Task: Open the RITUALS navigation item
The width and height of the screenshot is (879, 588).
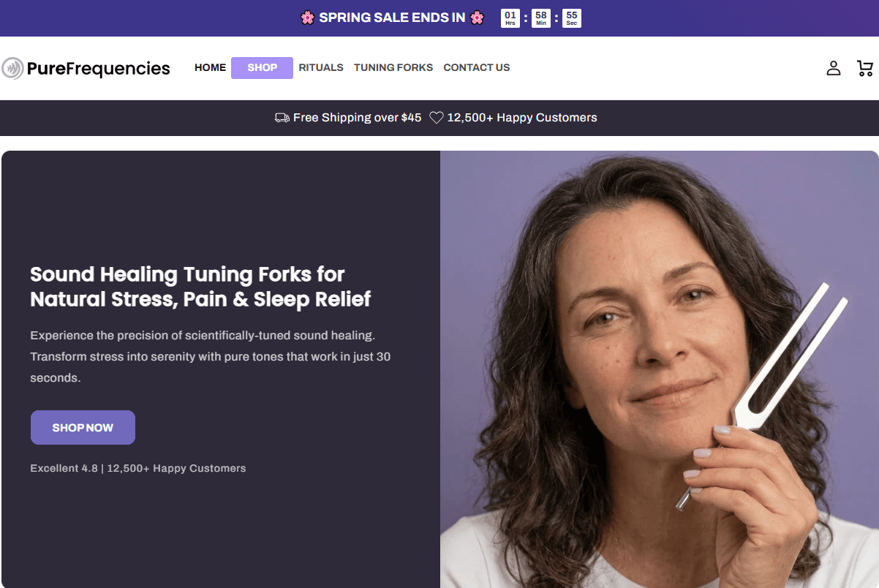Action: 320,67
